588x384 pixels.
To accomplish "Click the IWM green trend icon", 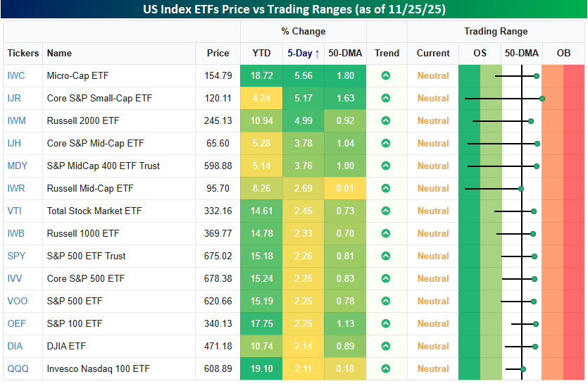I will tap(386, 121).
